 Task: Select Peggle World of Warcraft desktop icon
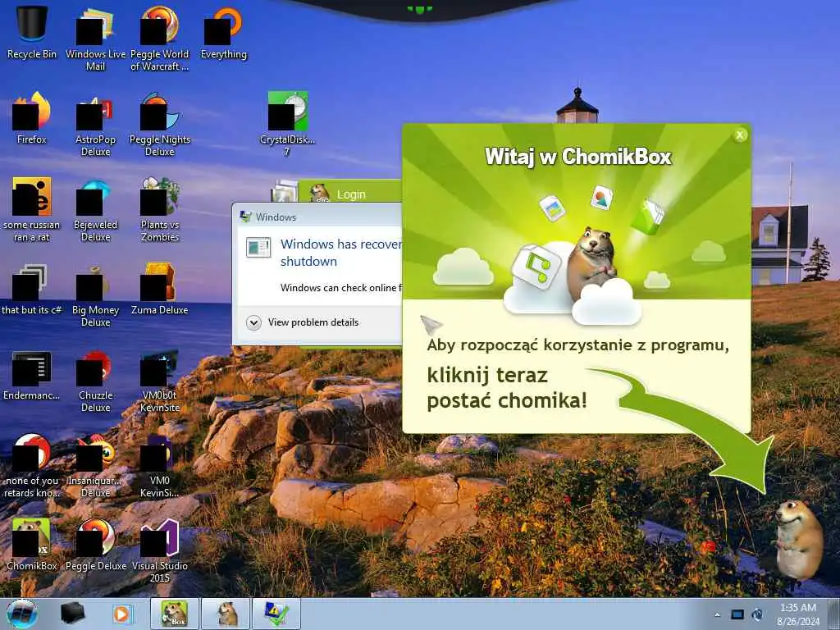160,38
